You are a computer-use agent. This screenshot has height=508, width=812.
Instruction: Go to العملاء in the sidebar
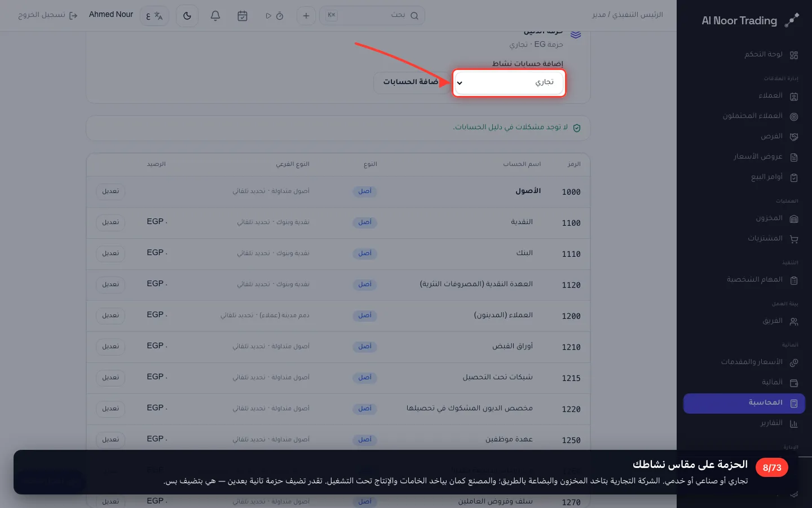coord(744,96)
